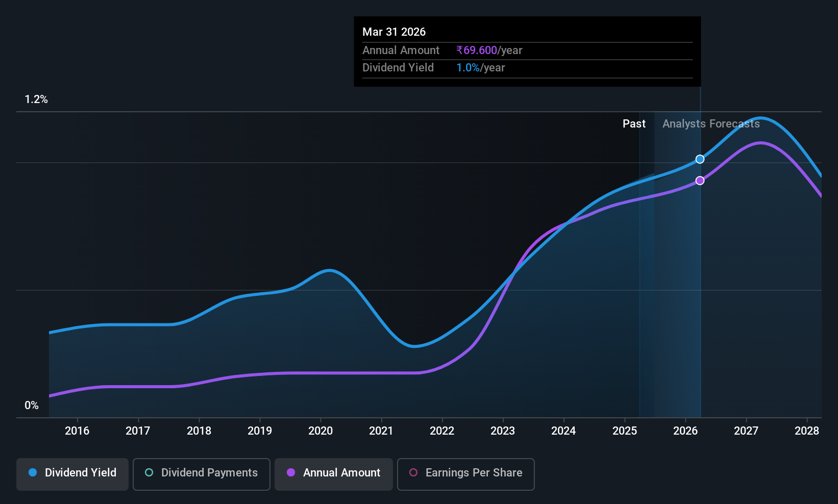Click the Mar 31 2026 tooltip date

[394, 32]
